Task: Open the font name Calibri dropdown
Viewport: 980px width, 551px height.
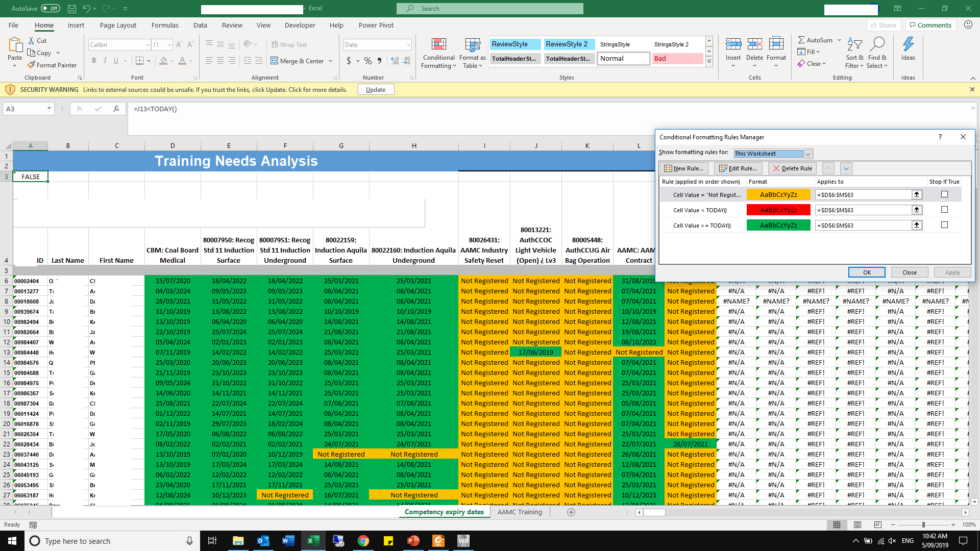Action: [148, 45]
